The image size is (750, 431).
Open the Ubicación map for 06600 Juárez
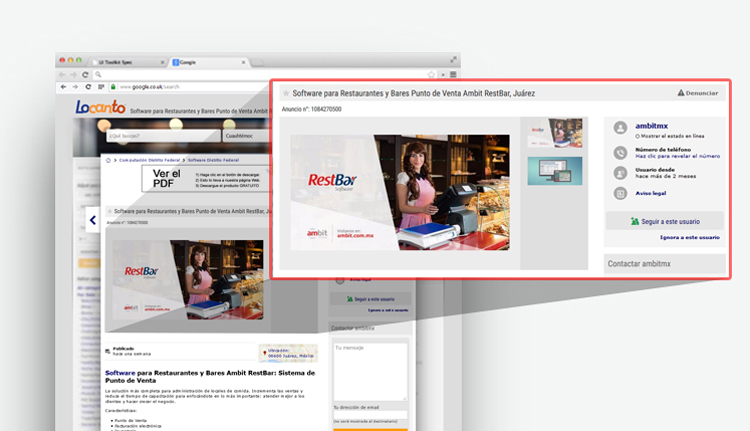pyautogui.click(x=288, y=353)
